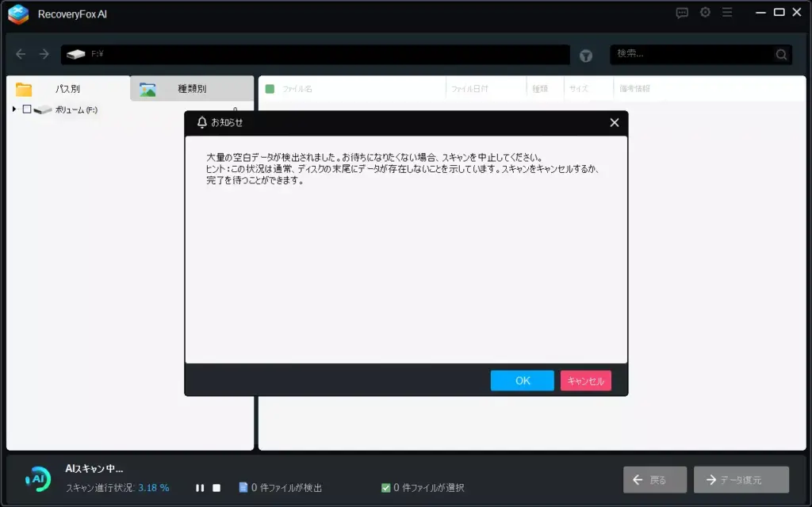This screenshot has height=507, width=812.
Task: Click the 0 件ファイルが選択 label
Action: [429, 488]
